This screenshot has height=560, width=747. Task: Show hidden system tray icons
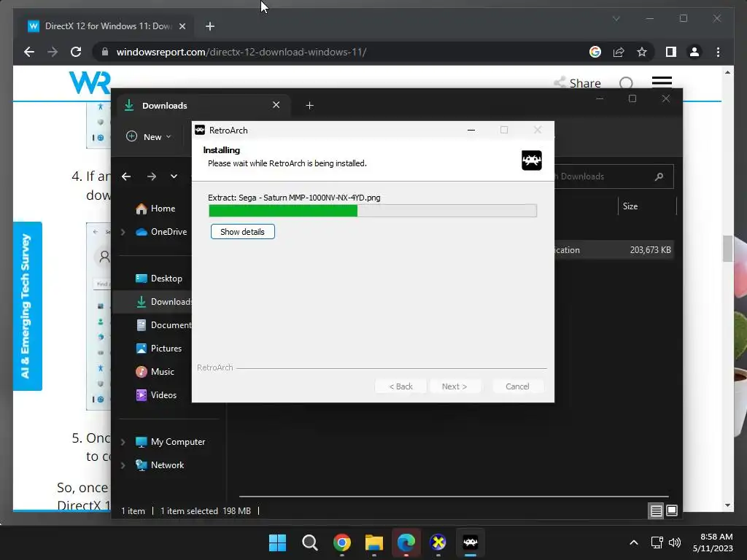(633, 542)
